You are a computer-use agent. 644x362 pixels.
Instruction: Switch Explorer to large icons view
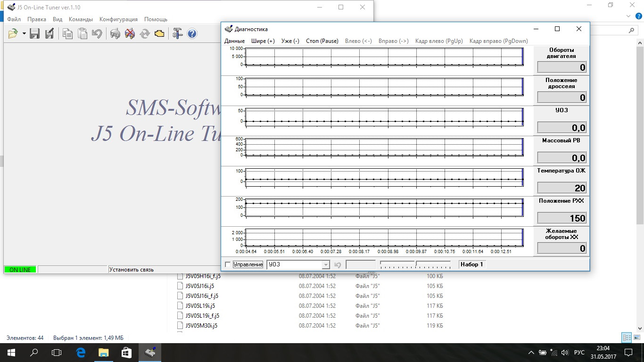tap(637, 337)
